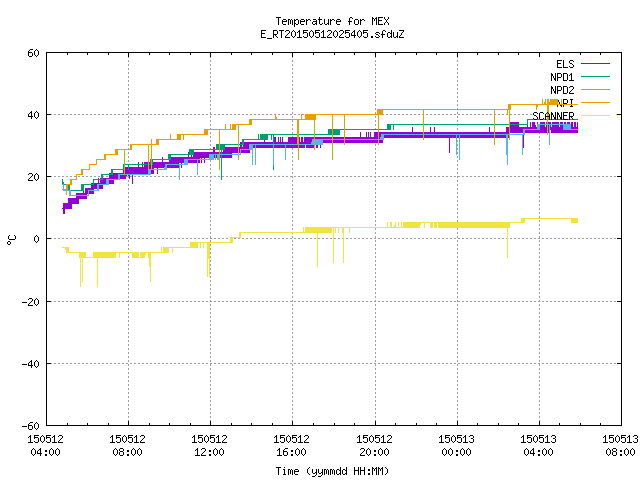Click the x-axis tick 150512 20:00
Image resolution: width=640 pixels, height=480 pixels.
point(374,446)
